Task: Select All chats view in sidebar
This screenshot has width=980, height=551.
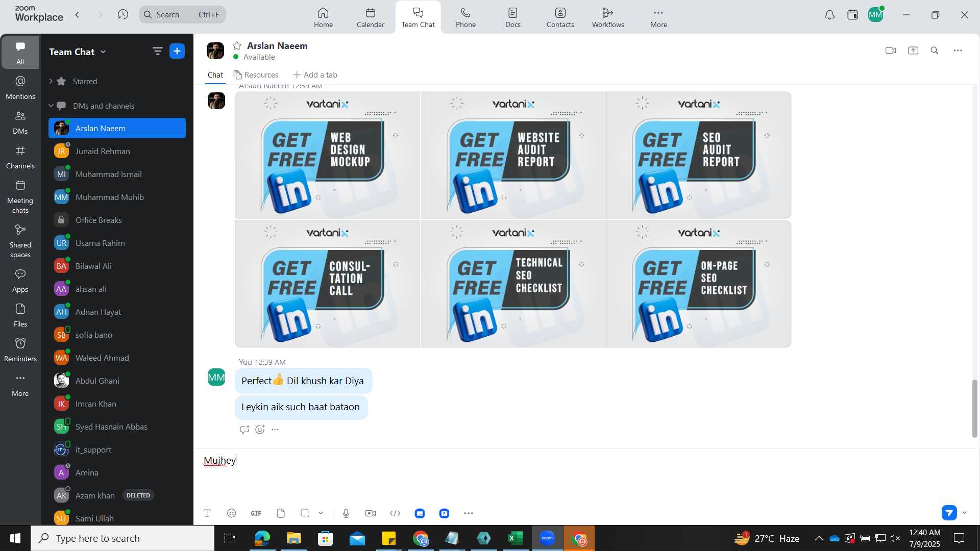Action: pyautogui.click(x=20, y=53)
